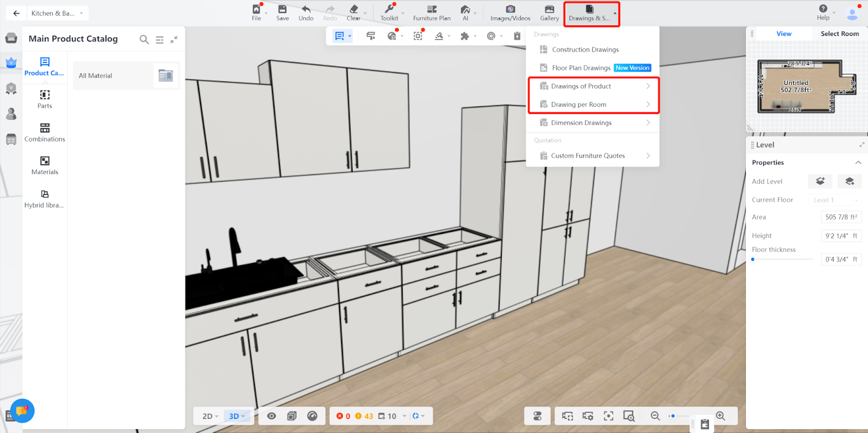Toggle the eye visibility icon in bottom bar
The width and height of the screenshot is (868, 433).
(x=271, y=416)
